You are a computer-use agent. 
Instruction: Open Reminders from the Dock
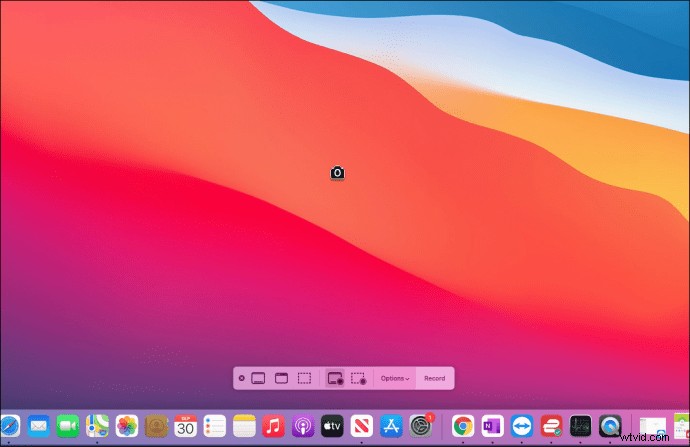[215, 426]
